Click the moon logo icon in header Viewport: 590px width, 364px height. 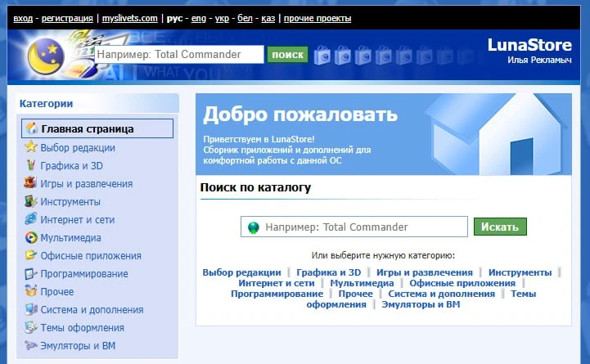tap(46, 56)
